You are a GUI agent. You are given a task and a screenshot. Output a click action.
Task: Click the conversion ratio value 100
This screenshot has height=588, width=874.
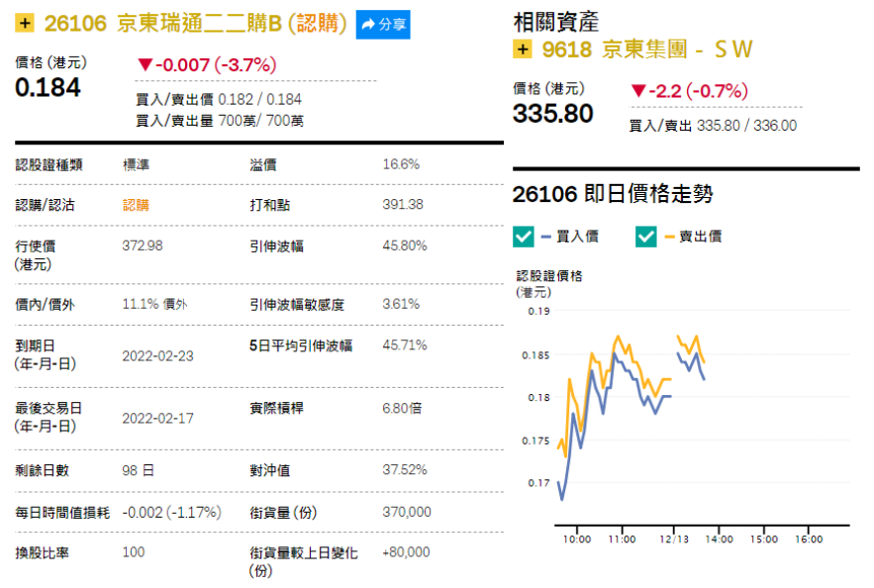pyautogui.click(x=134, y=552)
